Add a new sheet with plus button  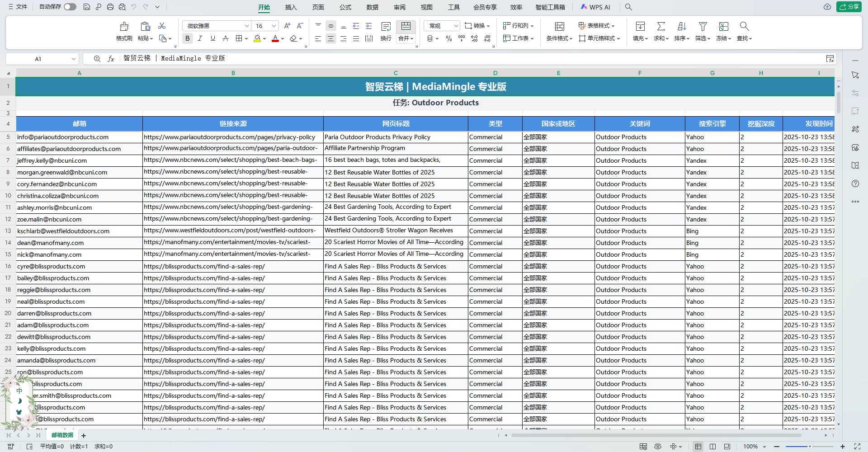click(84, 435)
